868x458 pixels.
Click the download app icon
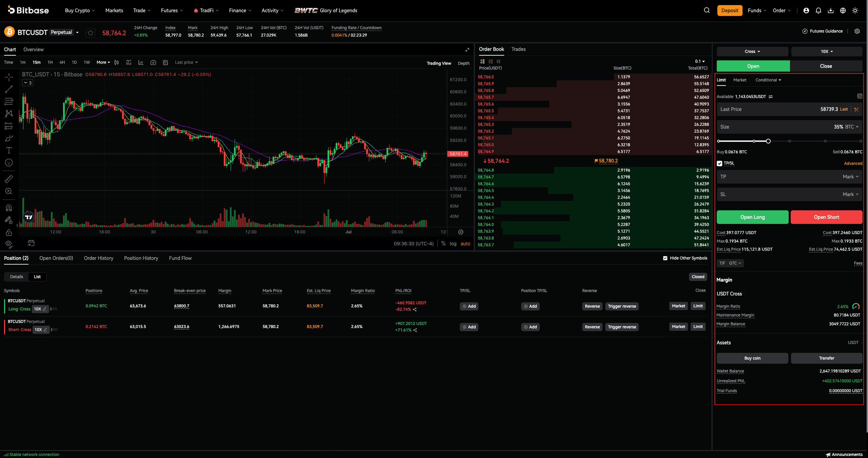tap(831, 11)
